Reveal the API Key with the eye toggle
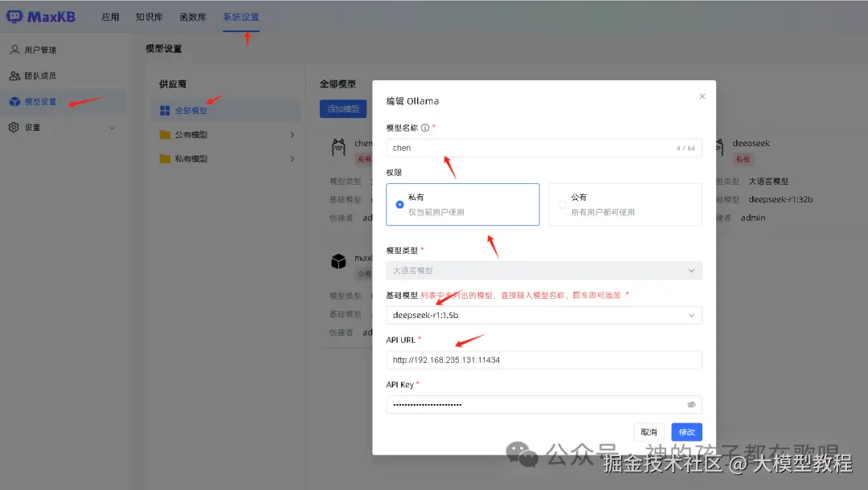The image size is (868, 490). (690, 404)
